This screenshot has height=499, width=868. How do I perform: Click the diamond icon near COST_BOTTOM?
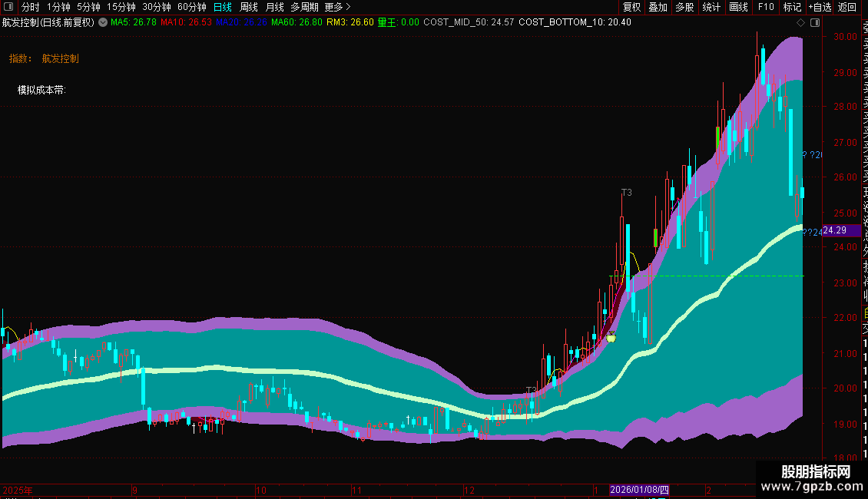tap(800, 22)
